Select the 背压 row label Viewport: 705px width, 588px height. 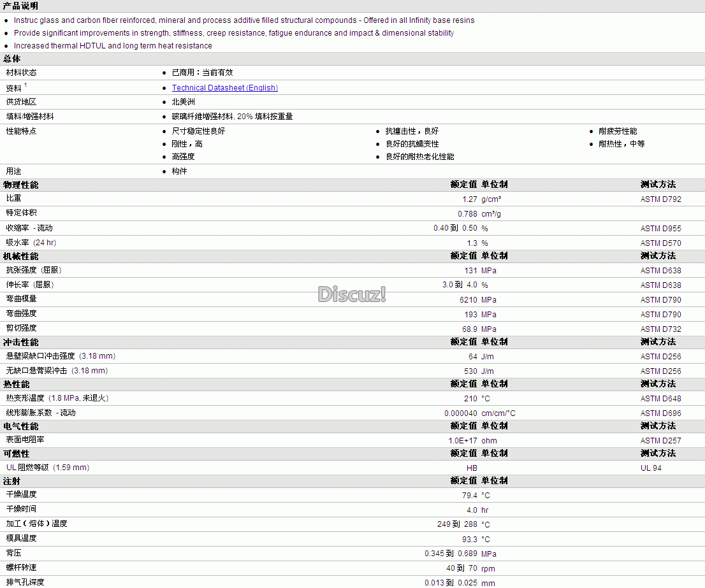pos(13,553)
